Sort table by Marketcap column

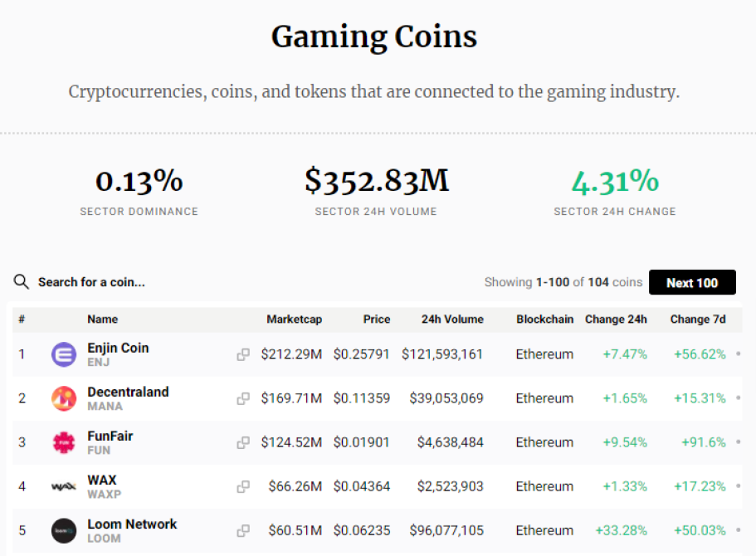(x=294, y=319)
